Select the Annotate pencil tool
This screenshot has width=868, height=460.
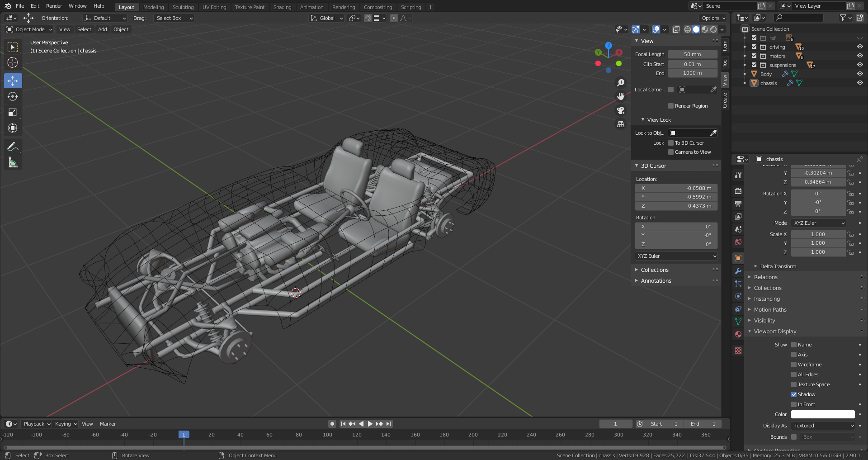(13, 147)
